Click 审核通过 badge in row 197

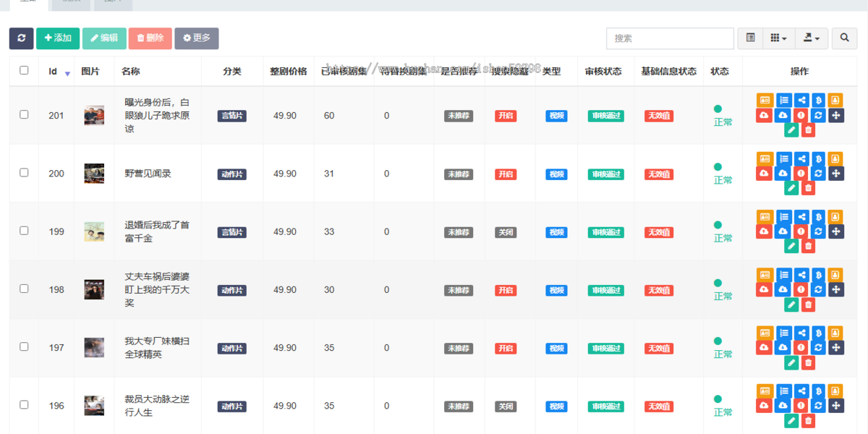[606, 348]
